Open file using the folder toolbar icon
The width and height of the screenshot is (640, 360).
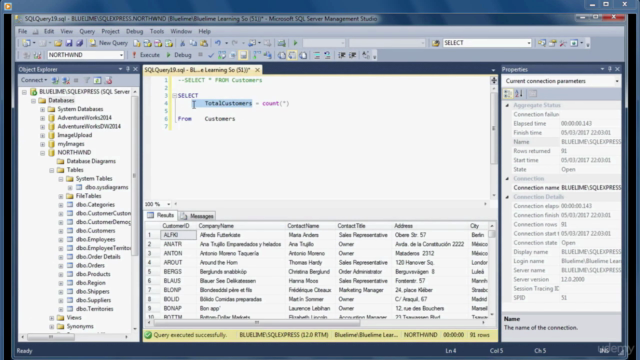coord(58,43)
